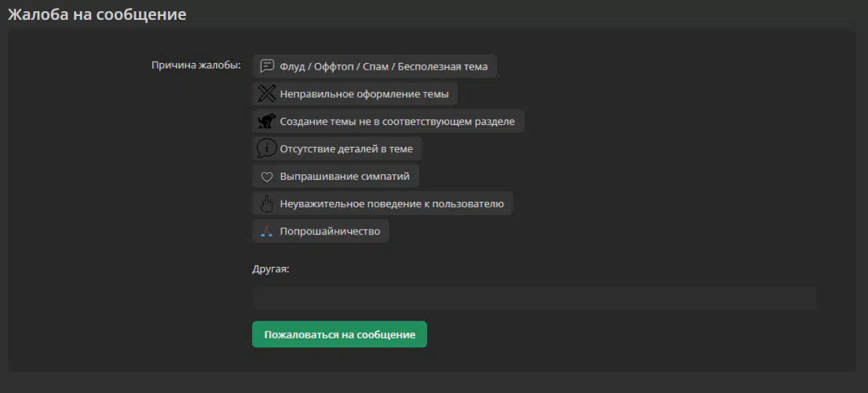Screen dimensions: 868x393
Task: Click the 'Жалоба на сообщение' page heading
Action: (x=97, y=14)
